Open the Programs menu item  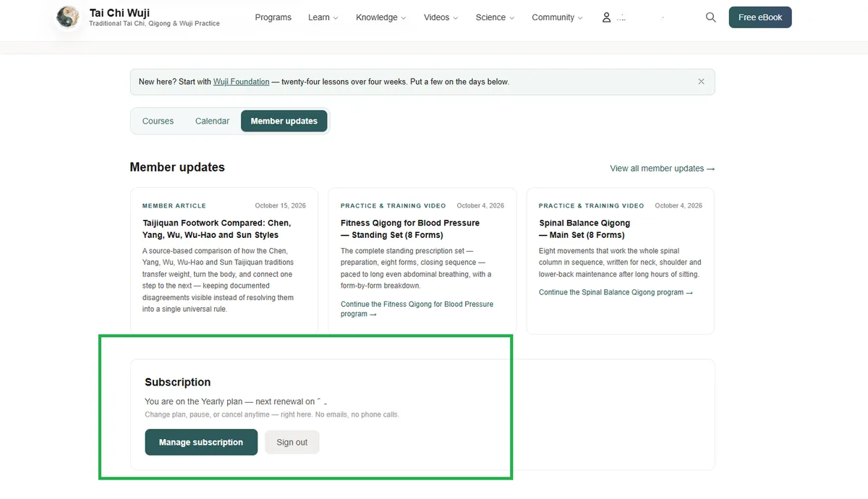click(273, 17)
